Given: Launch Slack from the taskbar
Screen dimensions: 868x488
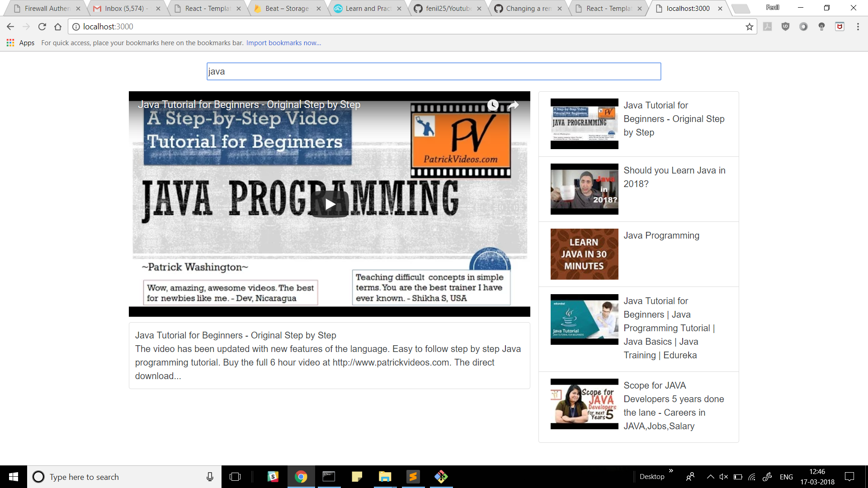Looking at the screenshot, I should point(273,477).
